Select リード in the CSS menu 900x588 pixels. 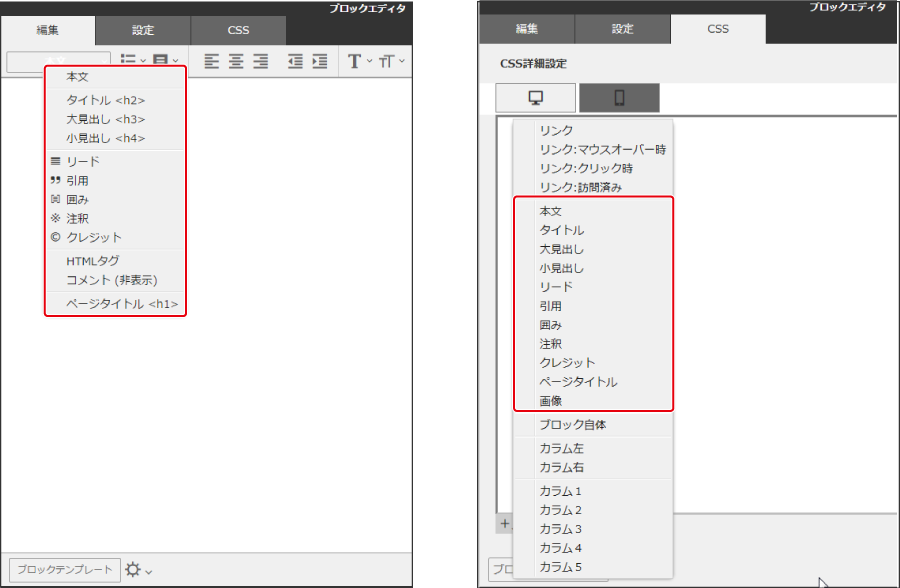[593, 287]
